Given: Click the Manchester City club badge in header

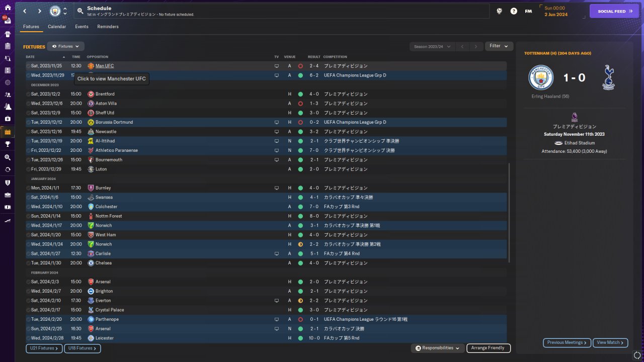Looking at the screenshot, I should (55, 11).
